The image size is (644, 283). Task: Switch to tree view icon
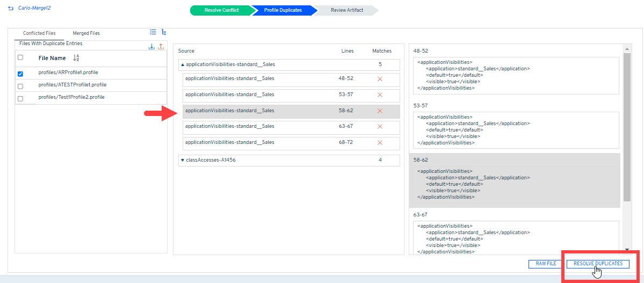click(x=164, y=32)
